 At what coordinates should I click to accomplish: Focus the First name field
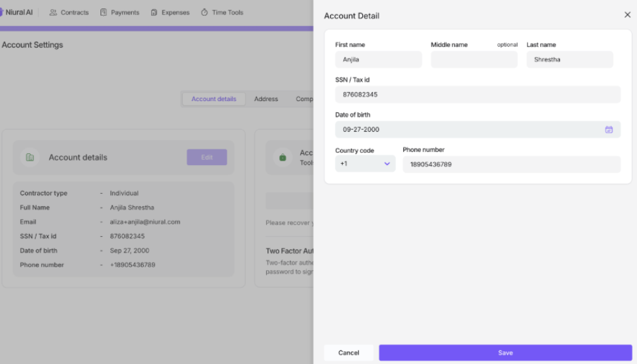pyautogui.click(x=379, y=59)
